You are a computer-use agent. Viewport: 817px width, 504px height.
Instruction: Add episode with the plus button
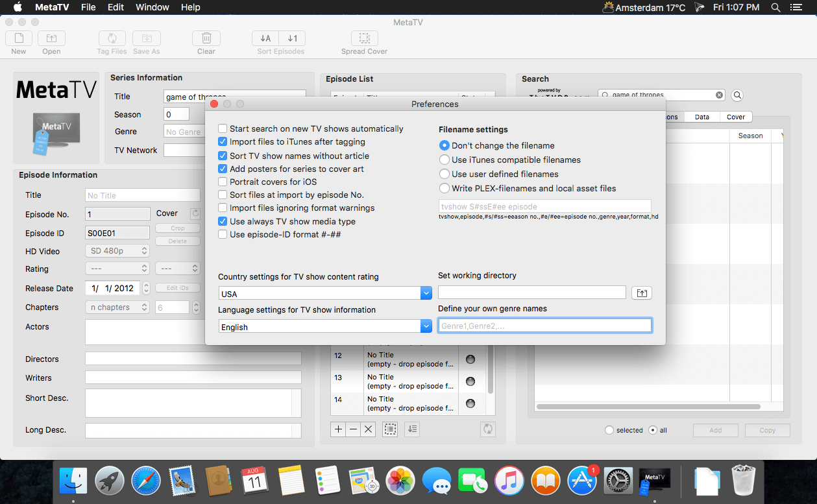tap(338, 429)
